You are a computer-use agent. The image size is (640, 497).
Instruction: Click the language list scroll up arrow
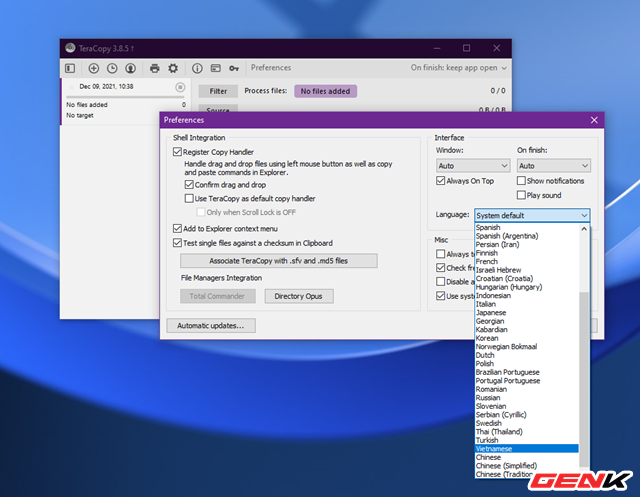point(584,229)
